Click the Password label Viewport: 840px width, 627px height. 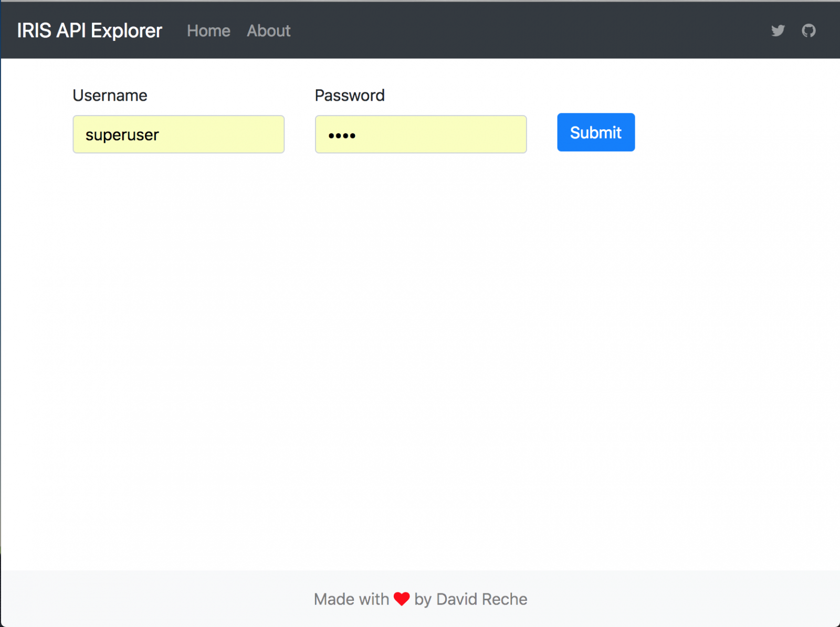click(x=350, y=96)
